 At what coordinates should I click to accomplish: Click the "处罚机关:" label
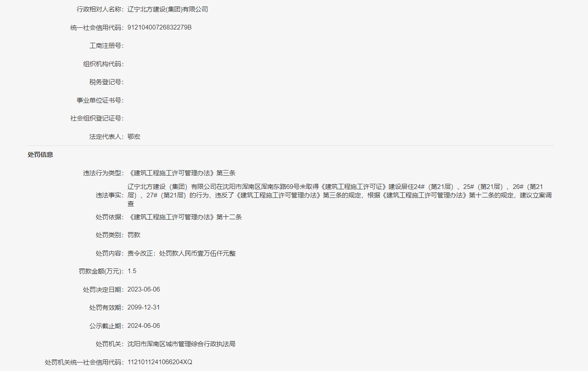(x=110, y=344)
